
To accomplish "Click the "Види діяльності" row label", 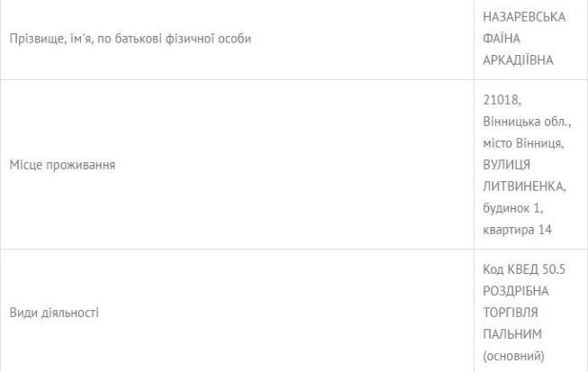I will (x=54, y=313).
